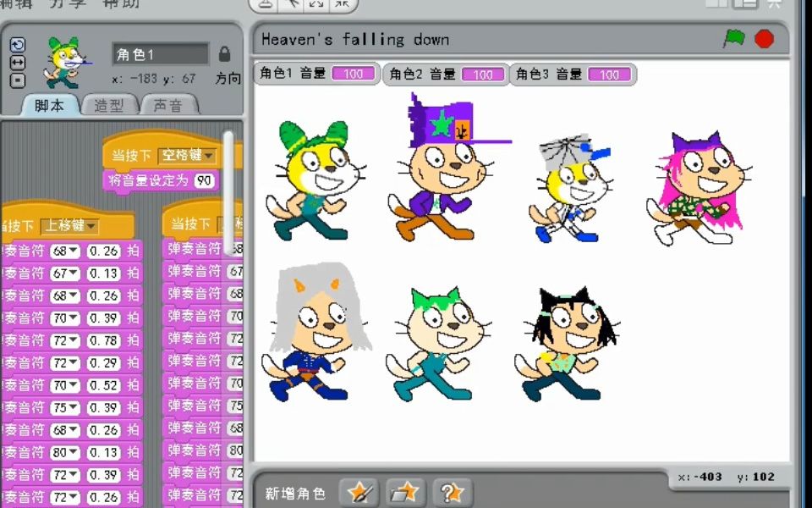Open the 造型 costumes tab
812x508 pixels.
click(x=109, y=105)
